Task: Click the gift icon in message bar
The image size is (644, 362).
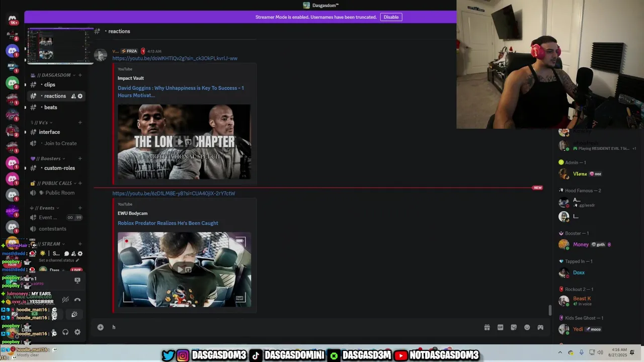Action: (487, 327)
